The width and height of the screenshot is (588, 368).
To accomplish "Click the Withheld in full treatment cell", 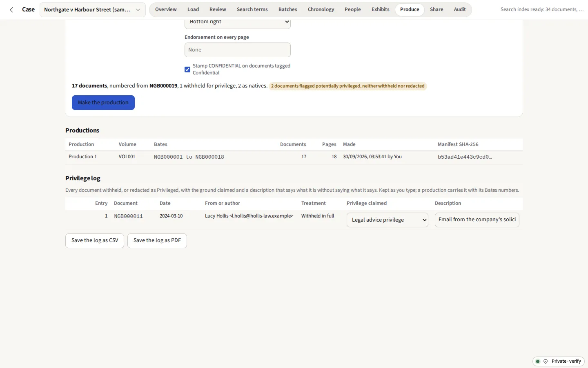I will tap(318, 216).
